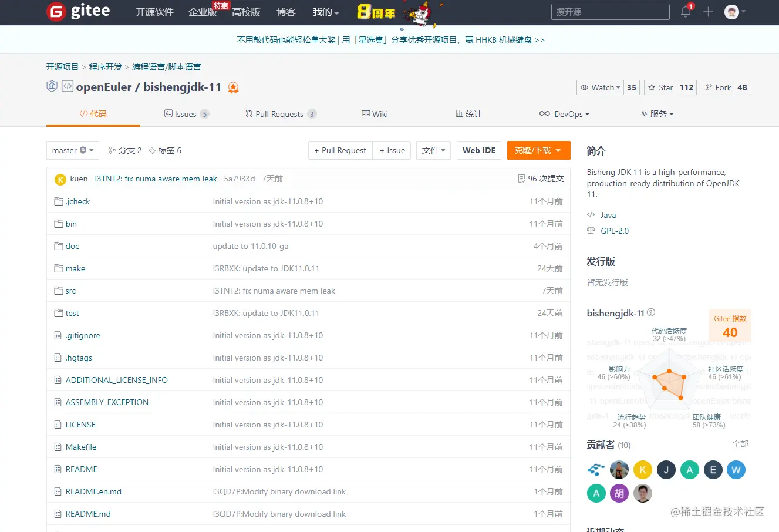Open contributor avatar labeled J
This screenshot has height=532, width=779.
click(666, 470)
